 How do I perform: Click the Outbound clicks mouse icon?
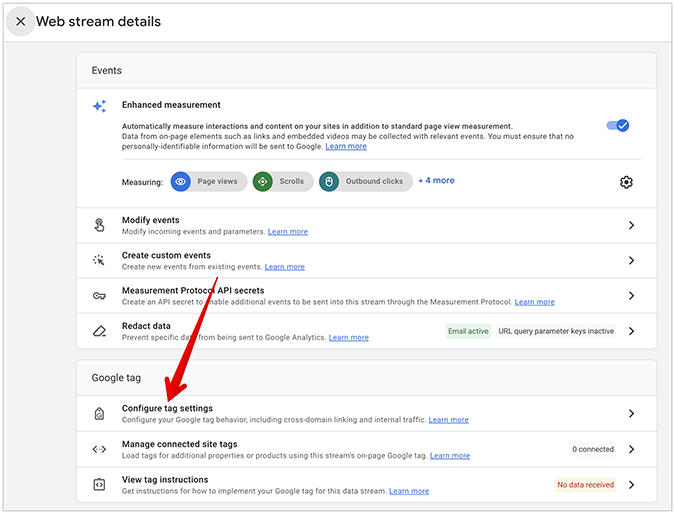[x=329, y=182]
